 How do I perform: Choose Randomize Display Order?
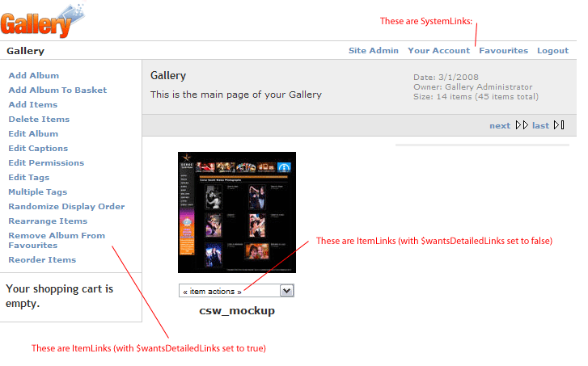[66, 206]
